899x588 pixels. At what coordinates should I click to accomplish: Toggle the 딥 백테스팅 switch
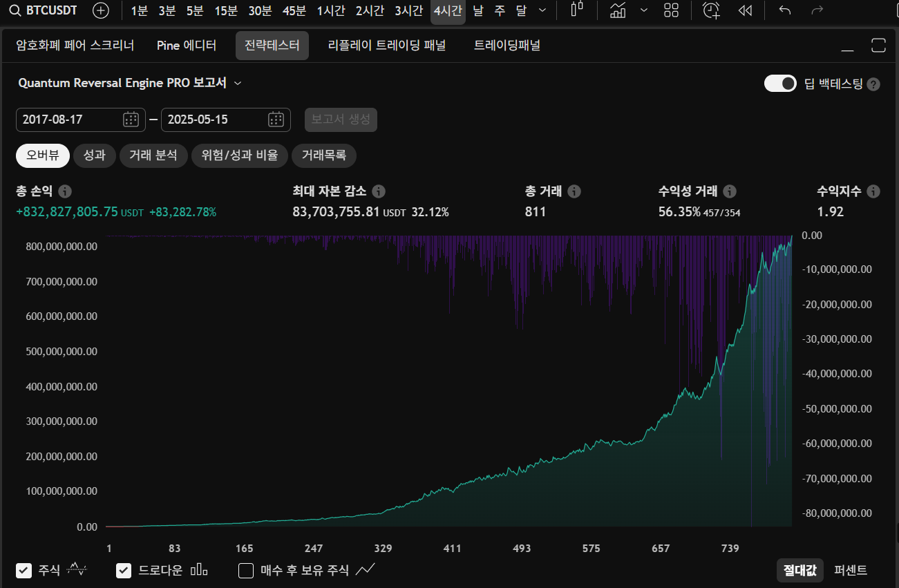pyautogui.click(x=780, y=84)
